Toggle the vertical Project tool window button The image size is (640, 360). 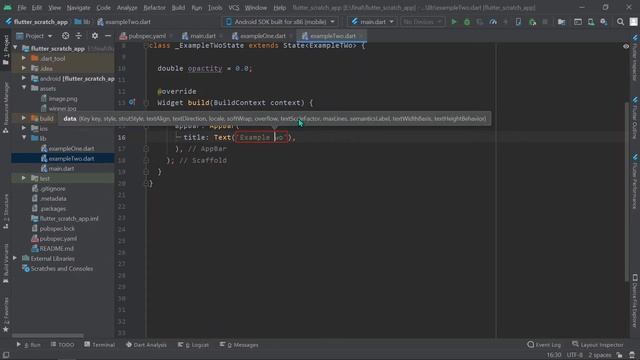[x=6, y=50]
